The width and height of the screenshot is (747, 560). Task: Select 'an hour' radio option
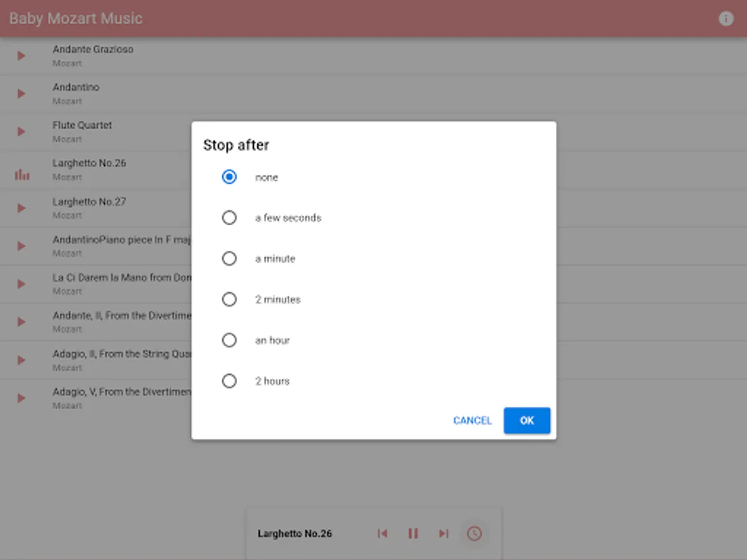(x=230, y=340)
